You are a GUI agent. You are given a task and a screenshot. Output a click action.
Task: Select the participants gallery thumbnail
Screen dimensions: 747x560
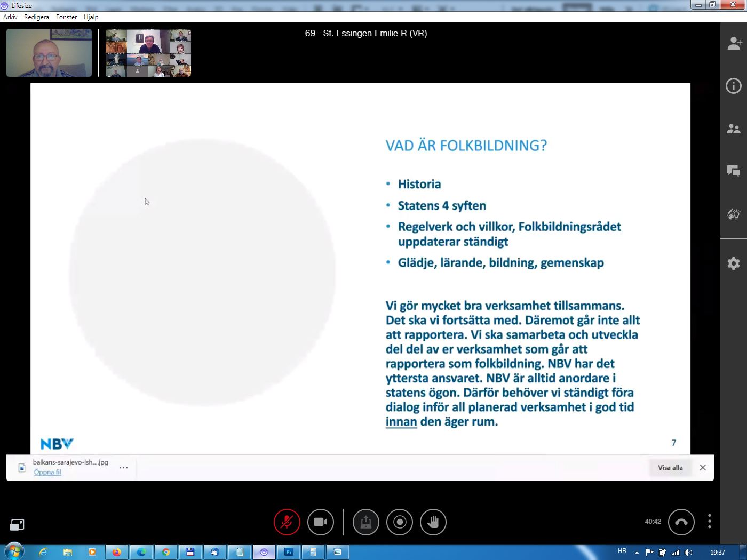[x=148, y=53]
